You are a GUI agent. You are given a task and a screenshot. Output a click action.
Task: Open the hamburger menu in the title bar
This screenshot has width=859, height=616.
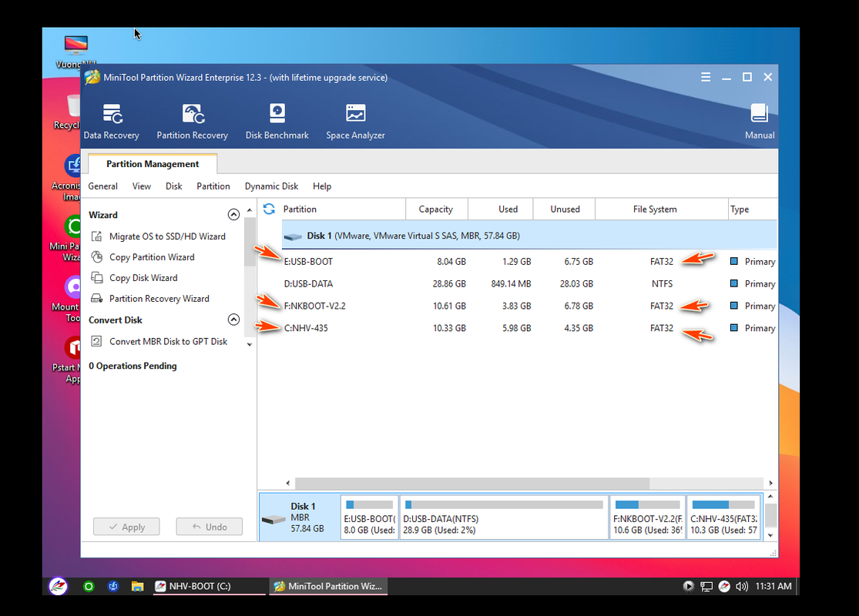click(706, 77)
